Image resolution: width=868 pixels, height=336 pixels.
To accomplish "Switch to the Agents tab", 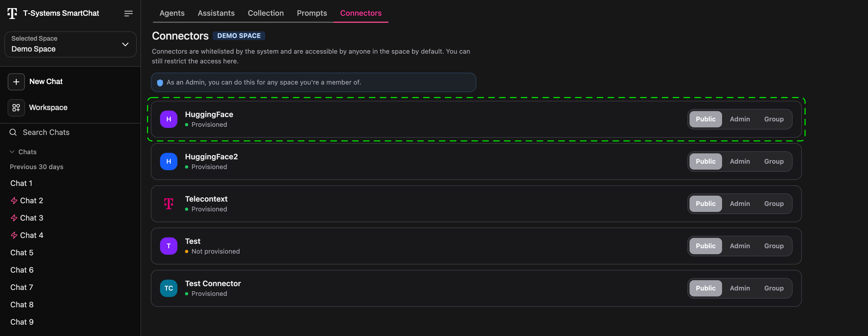I will point(172,13).
